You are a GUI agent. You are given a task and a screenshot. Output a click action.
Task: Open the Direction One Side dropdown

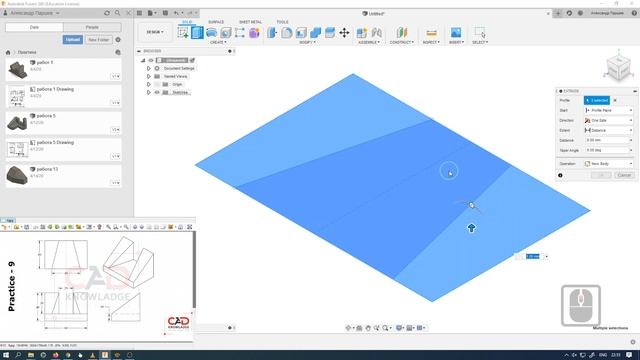pyautogui.click(x=608, y=120)
